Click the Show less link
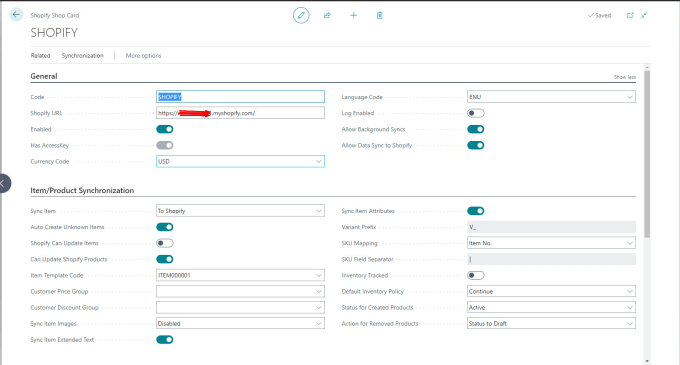 (x=624, y=77)
